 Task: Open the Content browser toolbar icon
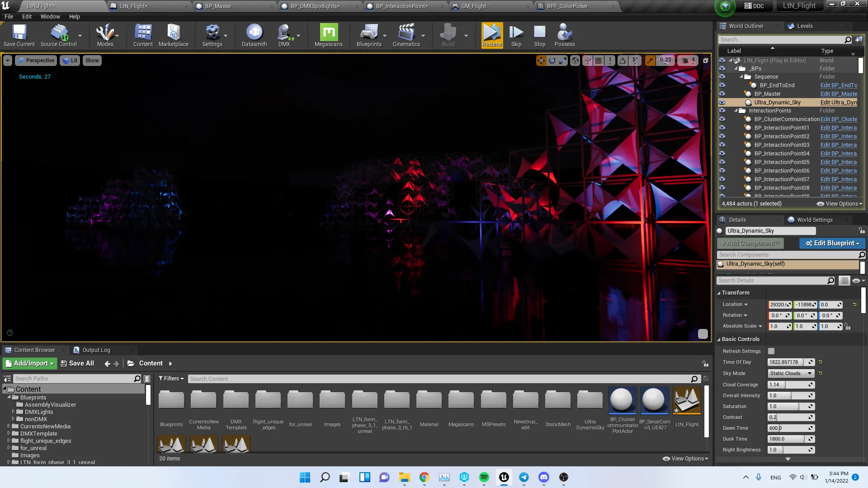(x=143, y=35)
